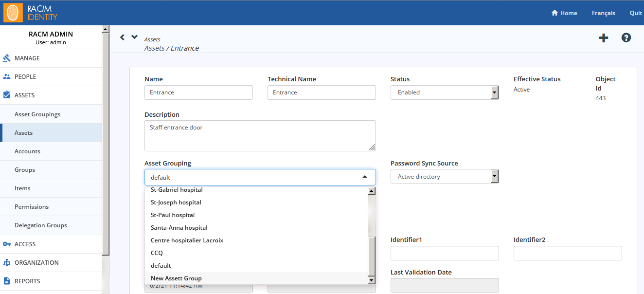Open the REPORTS menu section
The image size is (644, 294).
[x=51, y=281]
